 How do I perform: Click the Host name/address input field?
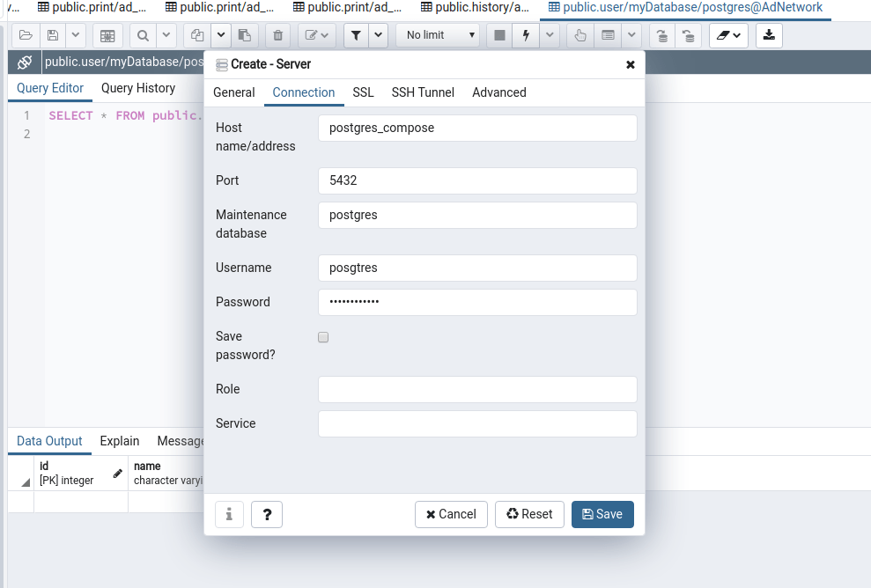(477, 129)
